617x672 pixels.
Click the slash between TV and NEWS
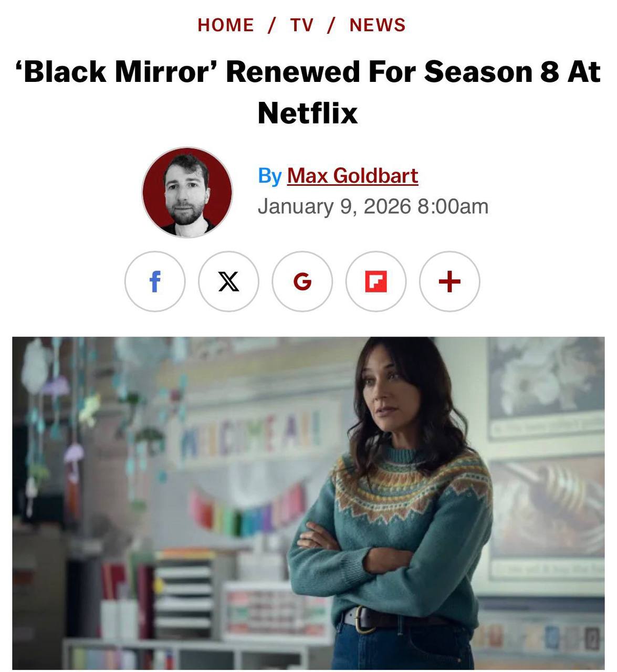(331, 25)
